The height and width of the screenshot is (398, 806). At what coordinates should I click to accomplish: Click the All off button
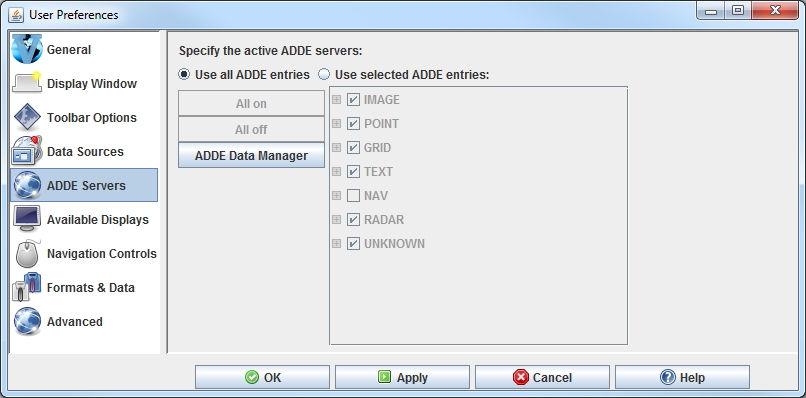[251, 130]
